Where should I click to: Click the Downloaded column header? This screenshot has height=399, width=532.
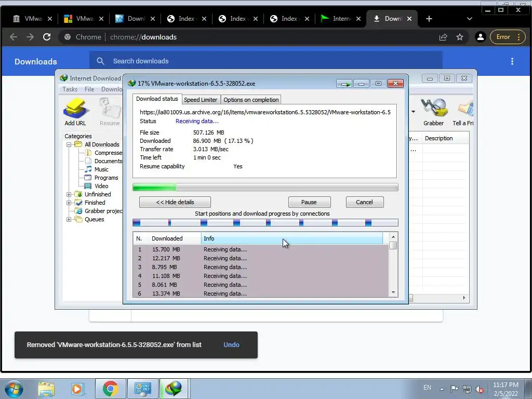[x=175, y=238]
